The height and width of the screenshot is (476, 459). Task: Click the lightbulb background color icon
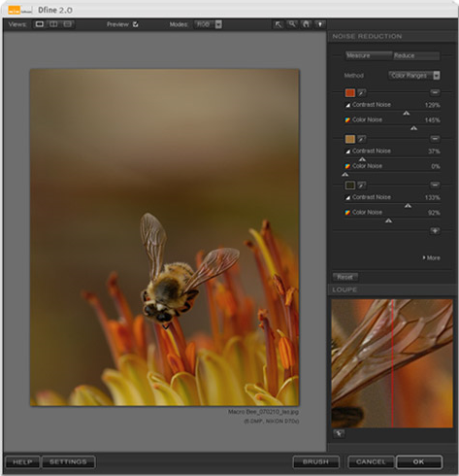click(320, 24)
